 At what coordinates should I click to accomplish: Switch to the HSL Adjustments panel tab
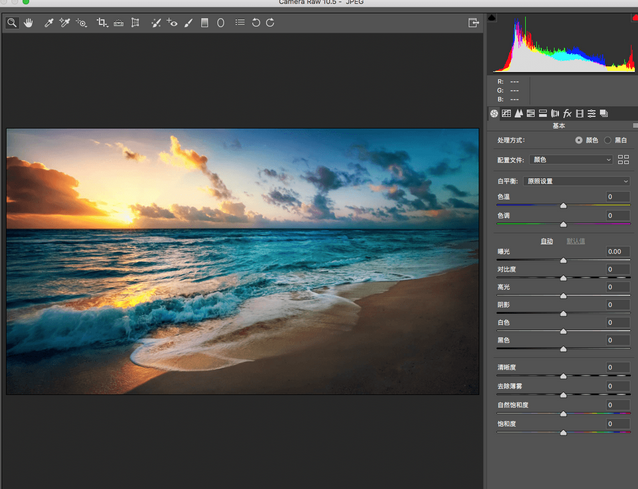point(531,114)
